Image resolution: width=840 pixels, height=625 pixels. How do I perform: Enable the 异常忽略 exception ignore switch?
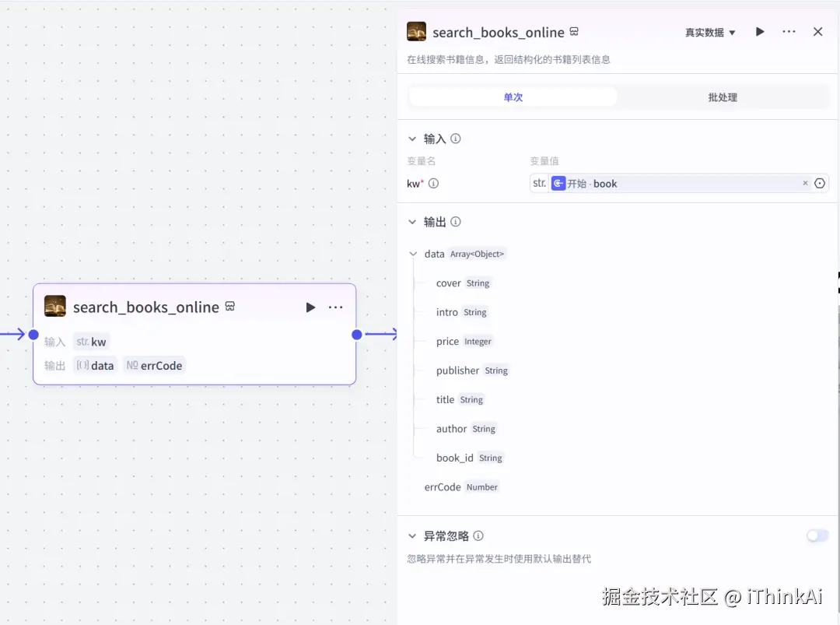pyautogui.click(x=817, y=535)
